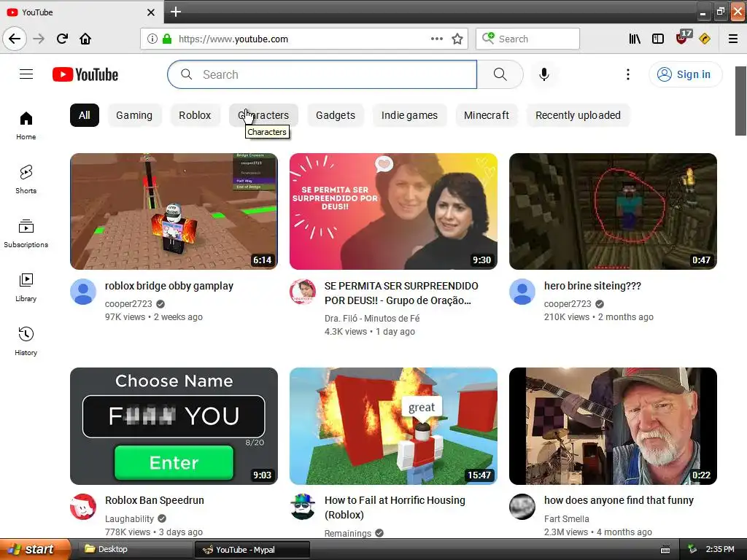Click into the YouTube search field
The image size is (747, 560).
[322, 74]
